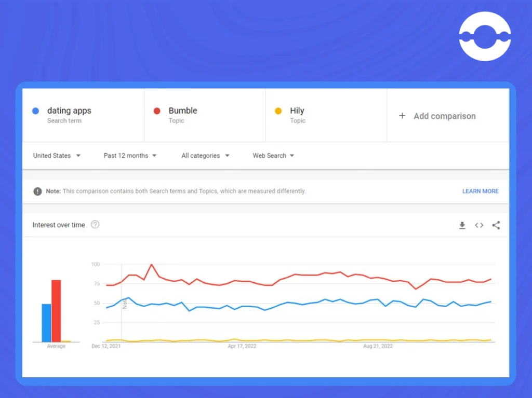Screen dimensions: 532x398
Task: Click the Apr 17, 2022 axis label
Action: click(x=242, y=346)
